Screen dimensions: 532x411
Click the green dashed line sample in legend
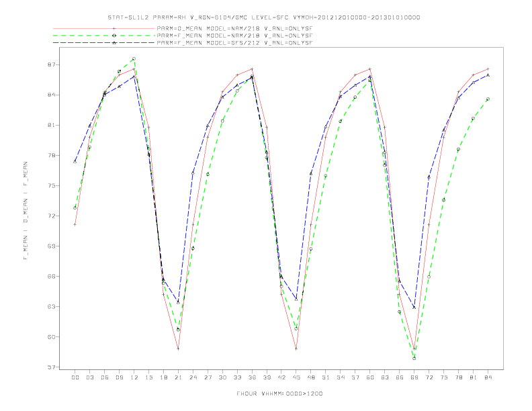click(x=104, y=36)
